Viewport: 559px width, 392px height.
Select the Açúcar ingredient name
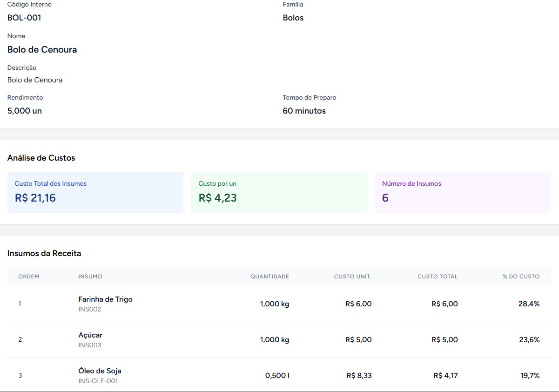pos(90,335)
